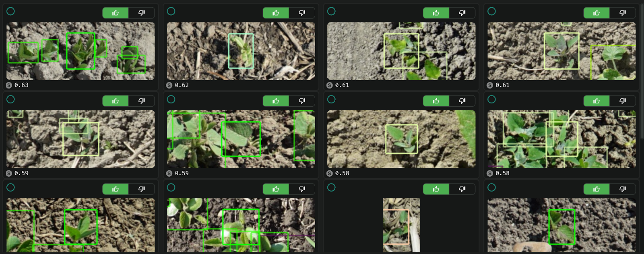
Task: Thumbs up the rightmost image scored 0.58
Action: coord(597,101)
